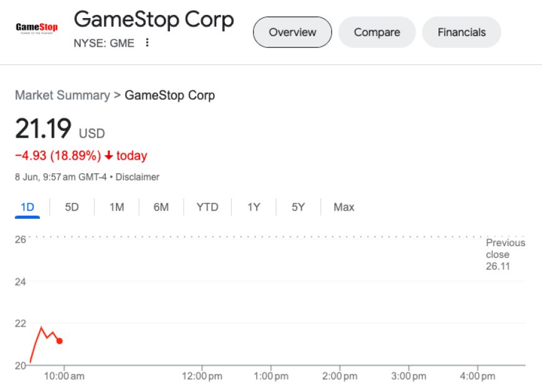Show the Max chart range
Viewport: 542px width, 392px height.
[344, 207]
